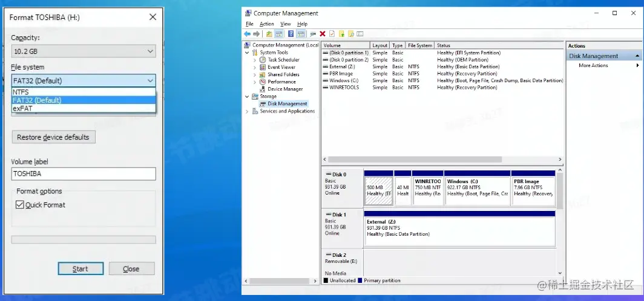
Task: Click the gray Forward arrow in Computer Management toolbar
Action: [256, 34]
